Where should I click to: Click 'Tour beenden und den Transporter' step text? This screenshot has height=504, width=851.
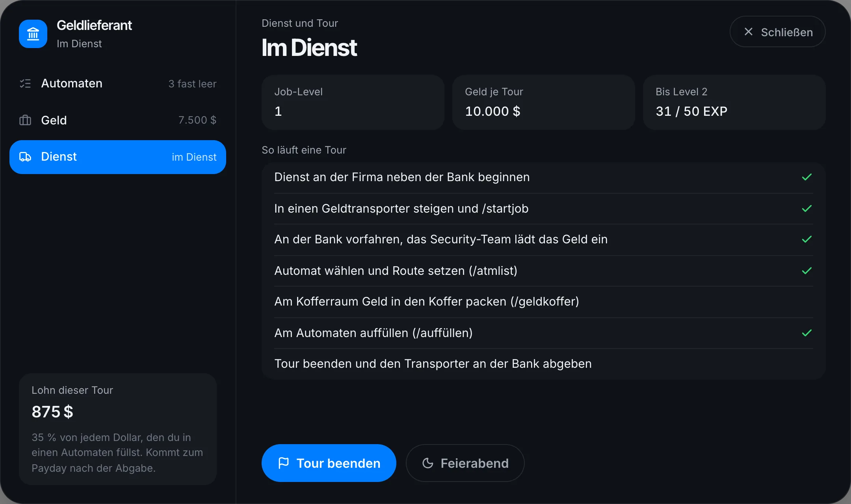coord(433,364)
